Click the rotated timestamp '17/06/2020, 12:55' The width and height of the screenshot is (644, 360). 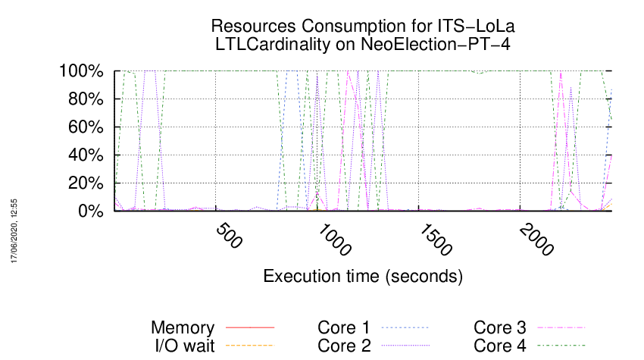pyautogui.click(x=14, y=231)
